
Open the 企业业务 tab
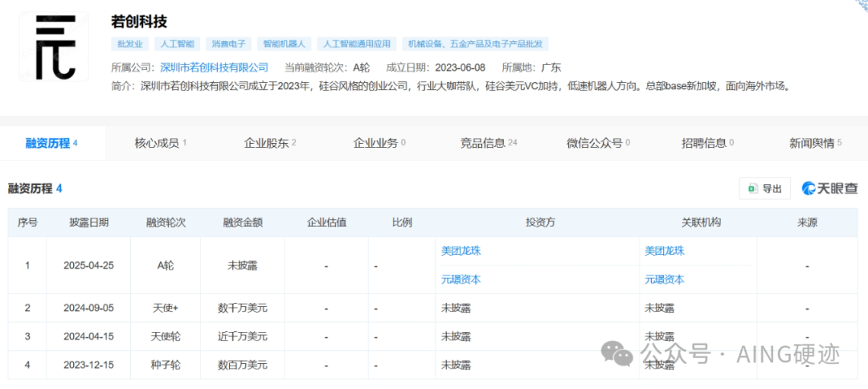coord(379,143)
